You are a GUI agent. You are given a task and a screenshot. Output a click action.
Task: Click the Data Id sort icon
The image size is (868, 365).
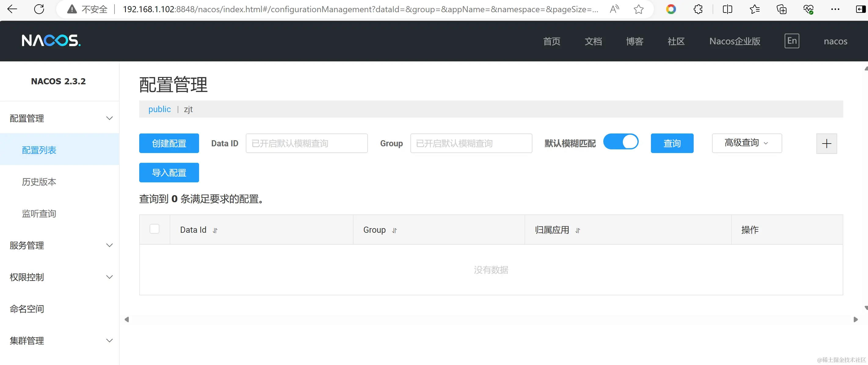click(x=215, y=230)
